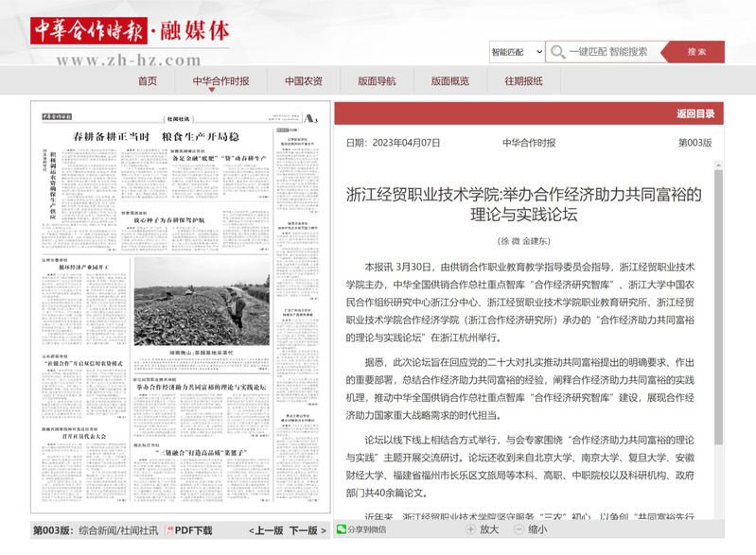
Task: Open the 智能匹配 dropdown
Action: [516, 52]
